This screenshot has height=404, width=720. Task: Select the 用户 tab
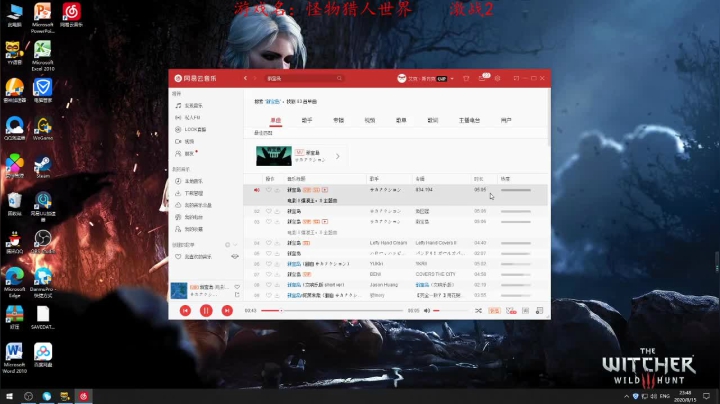click(x=506, y=120)
